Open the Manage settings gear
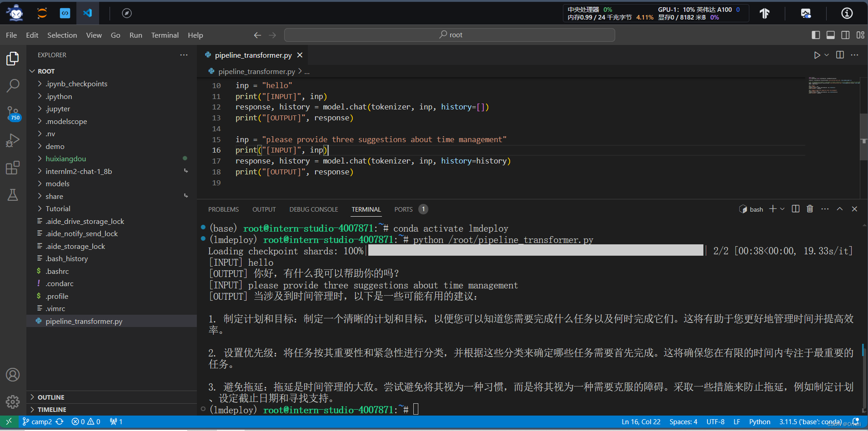Image resolution: width=868 pixels, height=431 pixels. (x=13, y=402)
